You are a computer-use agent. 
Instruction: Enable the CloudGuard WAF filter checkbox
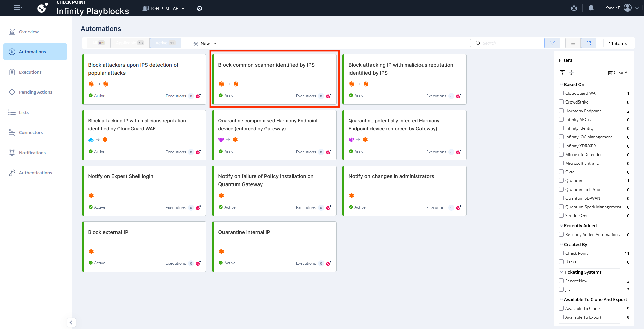click(561, 93)
